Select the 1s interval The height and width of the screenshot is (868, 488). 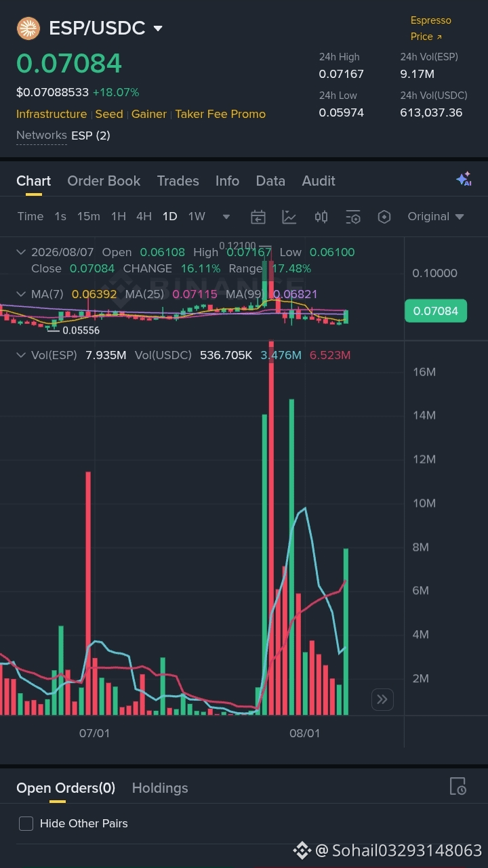(60, 216)
